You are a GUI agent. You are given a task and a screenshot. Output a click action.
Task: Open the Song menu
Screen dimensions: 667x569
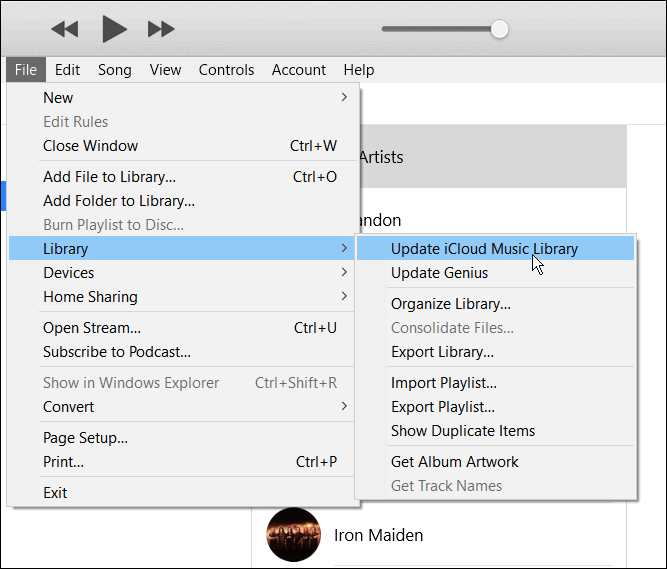tap(114, 70)
